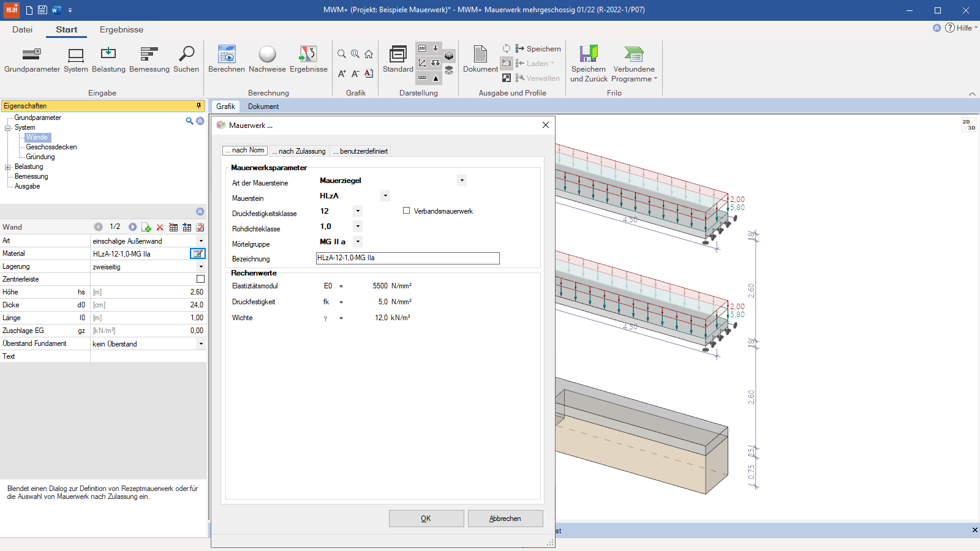Switch to the nach Zulassung tab
Image resolution: width=980 pixels, height=551 pixels.
300,151
